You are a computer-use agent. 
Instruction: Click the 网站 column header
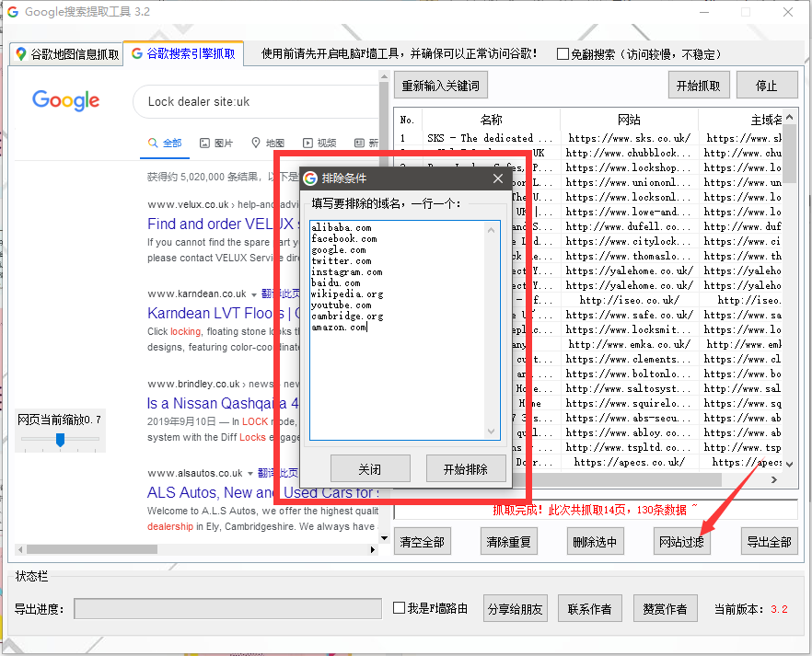coord(629,120)
